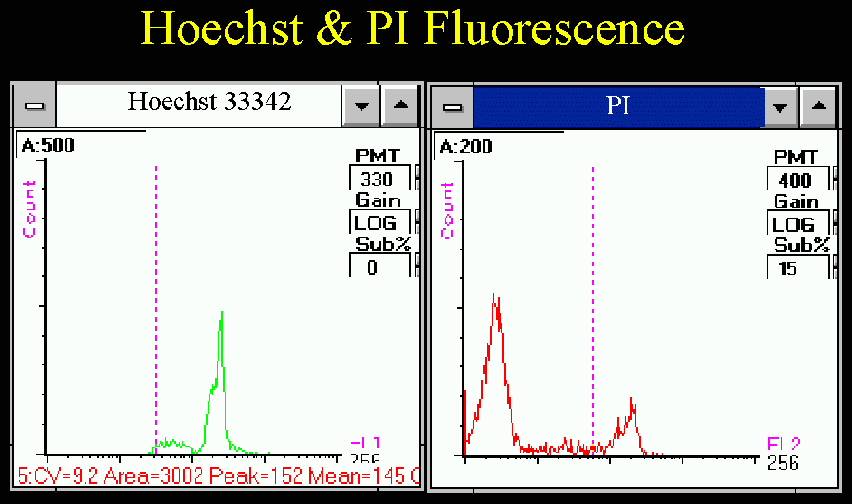Screen dimensions: 852x504
Task: Select Gain LOG field in PI window
Action: click(x=797, y=224)
